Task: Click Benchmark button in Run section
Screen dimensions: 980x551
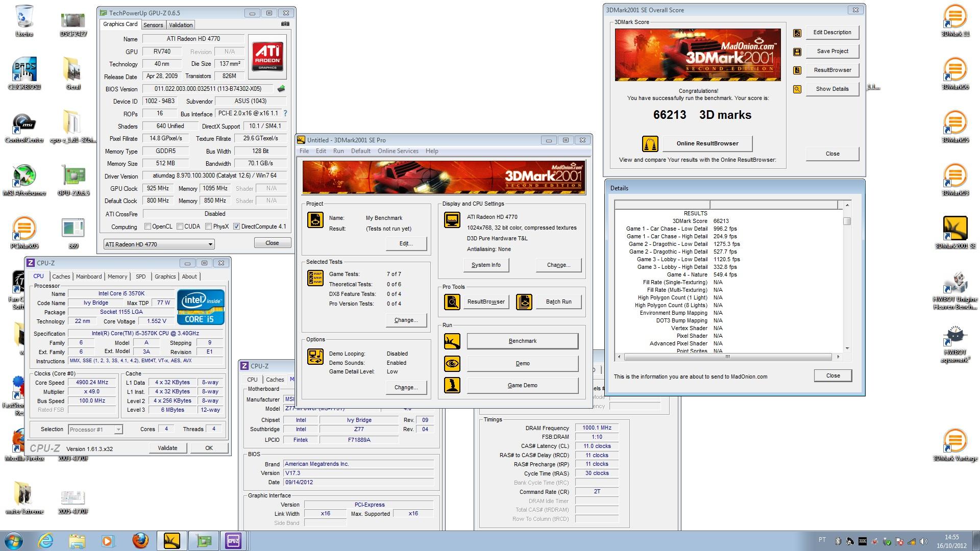Action: tap(523, 341)
